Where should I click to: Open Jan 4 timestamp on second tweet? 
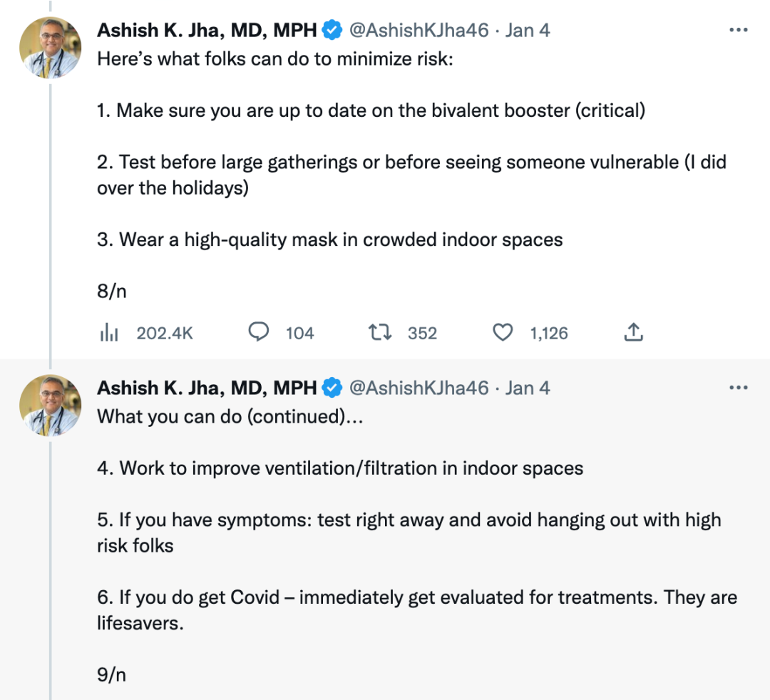528,388
